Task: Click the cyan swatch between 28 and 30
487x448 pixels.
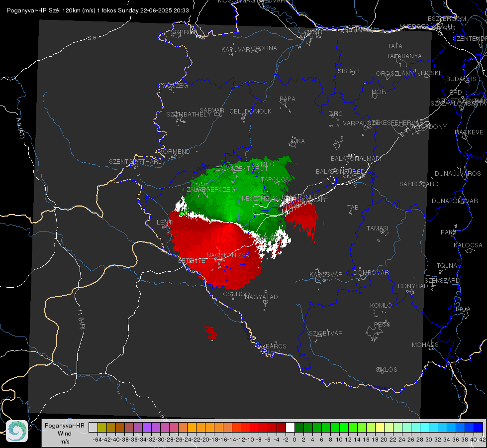Action: pos(425,427)
